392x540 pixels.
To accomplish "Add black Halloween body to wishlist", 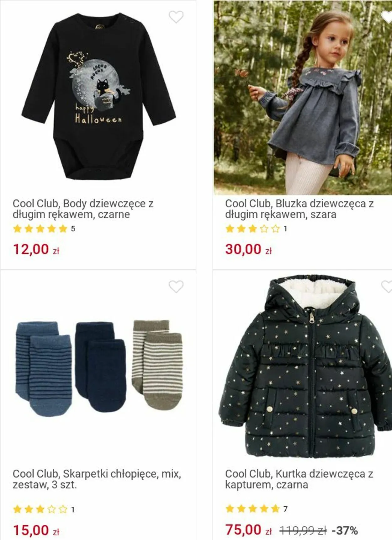I will (x=176, y=17).
